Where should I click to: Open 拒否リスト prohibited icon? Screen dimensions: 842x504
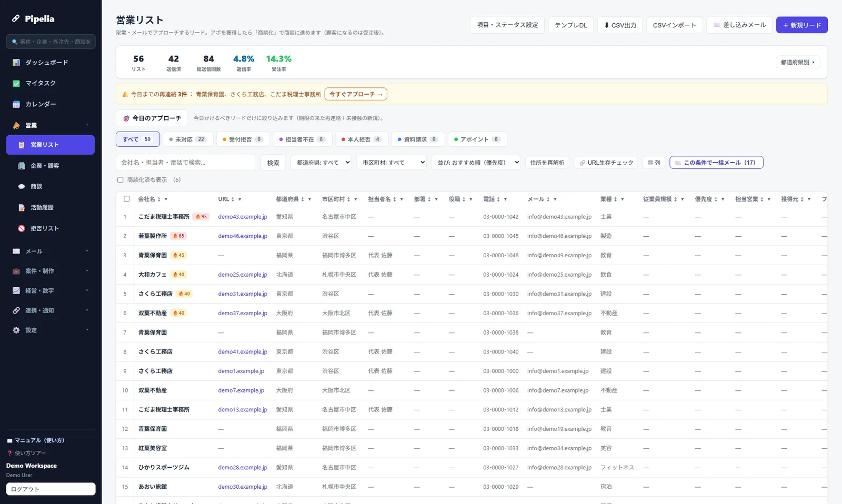click(x=22, y=228)
